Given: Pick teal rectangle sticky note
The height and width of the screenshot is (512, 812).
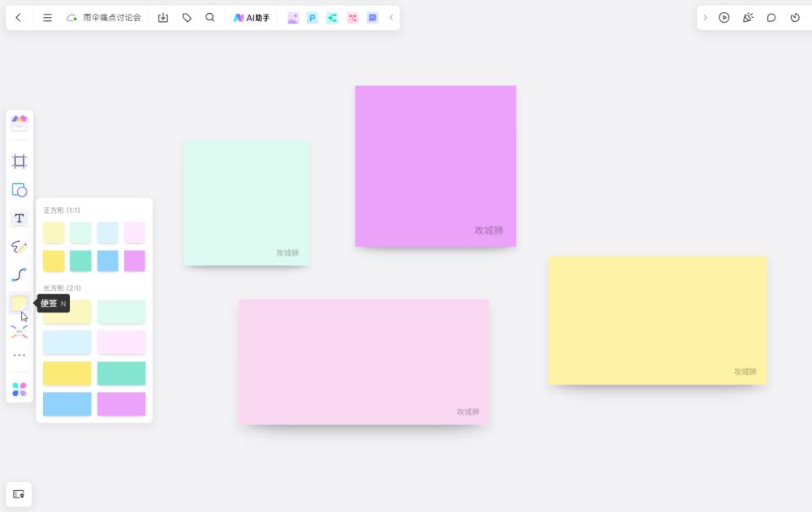Looking at the screenshot, I should 121,373.
